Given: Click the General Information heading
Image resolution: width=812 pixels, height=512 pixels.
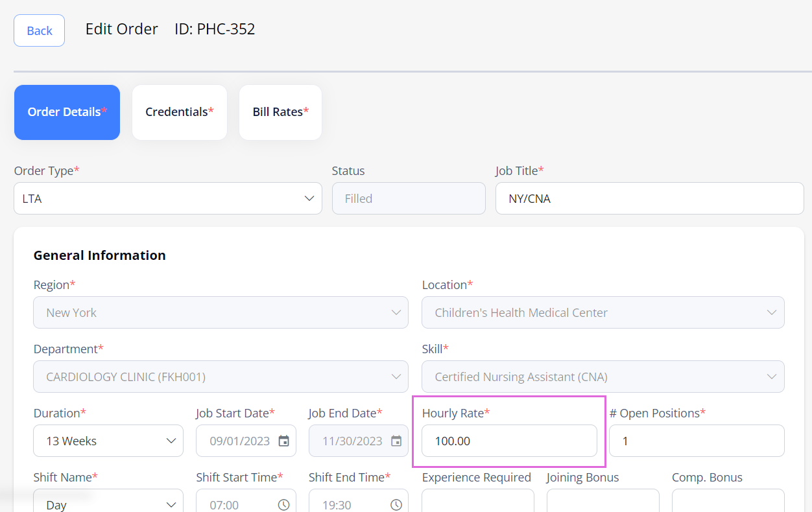Looking at the screenshot, I should (x=99, y=255).
